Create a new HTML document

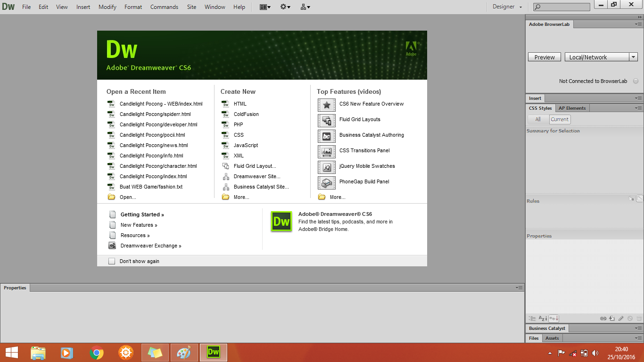coord(240,104)
